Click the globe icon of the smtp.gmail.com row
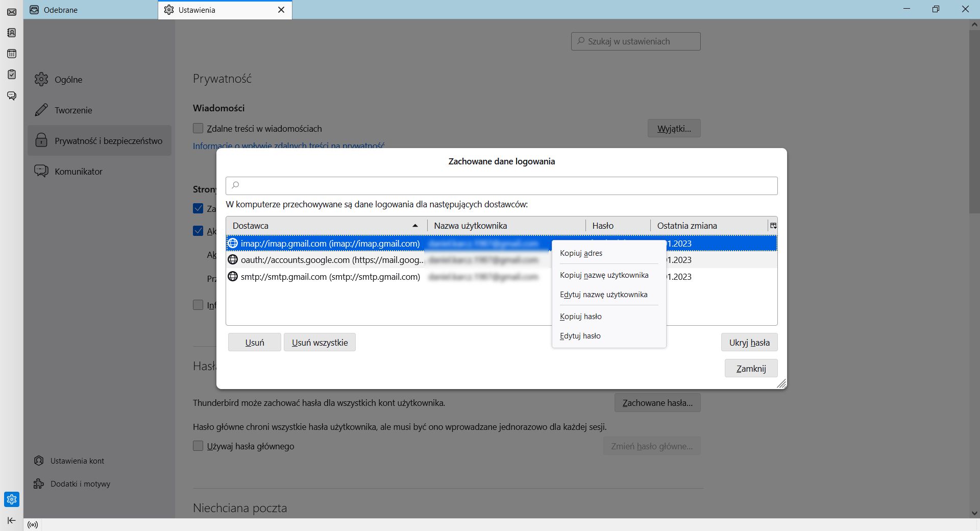The image size is (980, 531). pyautogui.click(x=233, y=277)
